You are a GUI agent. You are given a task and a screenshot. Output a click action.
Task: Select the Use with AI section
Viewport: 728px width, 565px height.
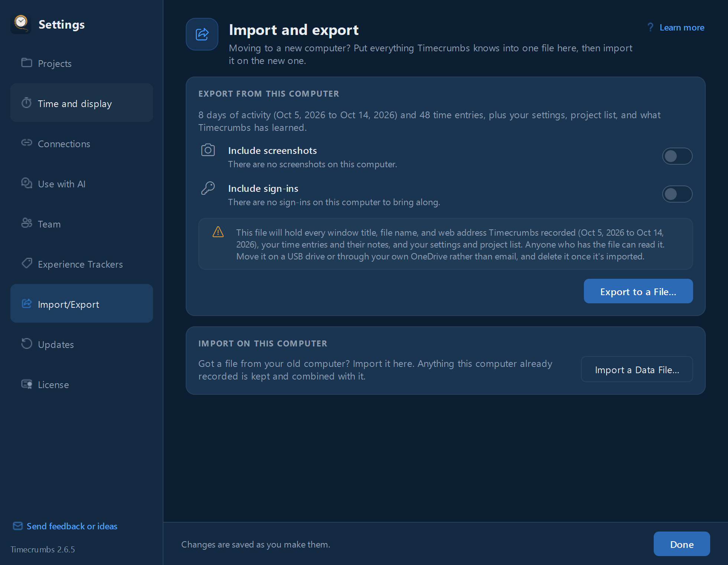click(82, 184)
